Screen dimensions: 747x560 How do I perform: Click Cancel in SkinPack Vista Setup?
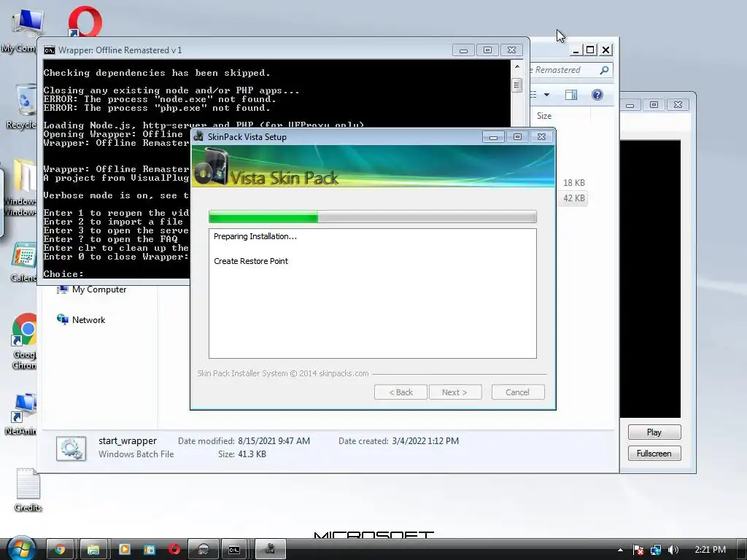point(517,392)
